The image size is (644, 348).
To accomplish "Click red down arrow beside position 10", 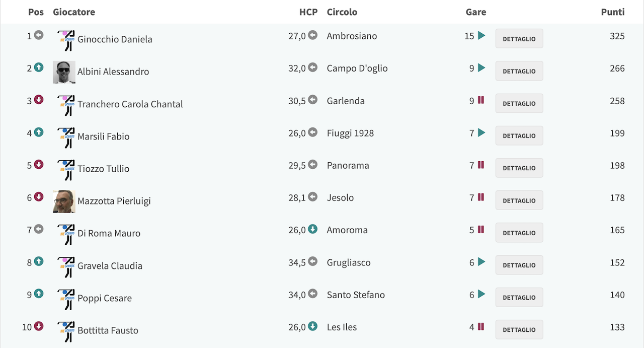I will (39, 326).
